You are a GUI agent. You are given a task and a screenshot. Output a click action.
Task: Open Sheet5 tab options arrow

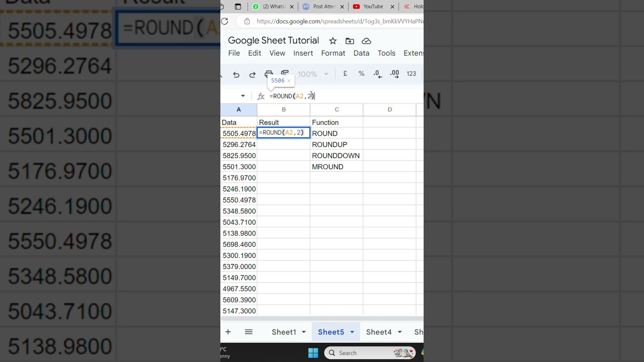point(352,332)
